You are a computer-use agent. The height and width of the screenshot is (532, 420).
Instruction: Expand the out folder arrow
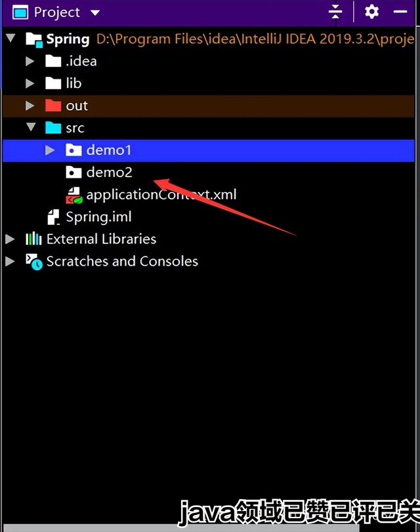pyautogui.click(x=30, y=106)
